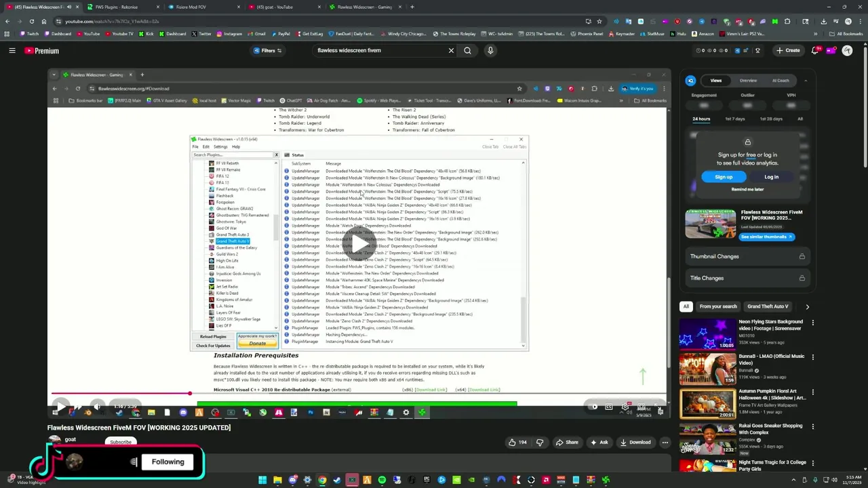The height and width of the screenshot is (488, 868).
Task: Open BunnaB LMAO Official Music video thumbnail
Action: pos(707,368)
